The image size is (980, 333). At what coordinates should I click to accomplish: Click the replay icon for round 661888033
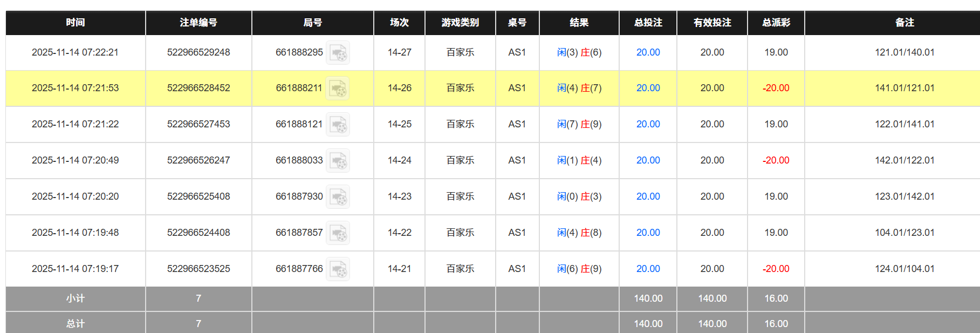(x=338, y=161)
